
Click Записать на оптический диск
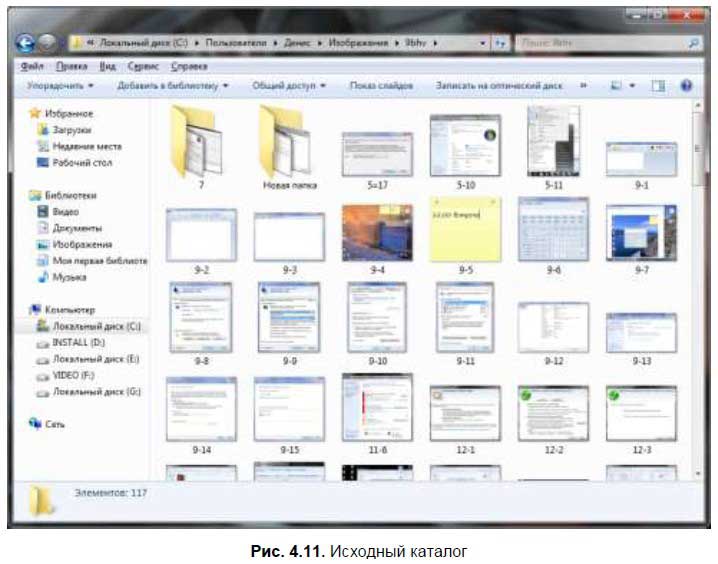point(499,86)
